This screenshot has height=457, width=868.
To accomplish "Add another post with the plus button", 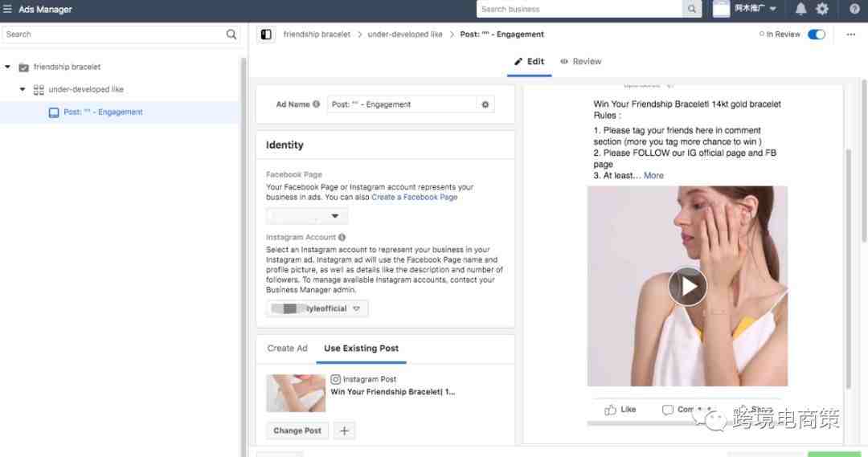I will tap(344, 430).
